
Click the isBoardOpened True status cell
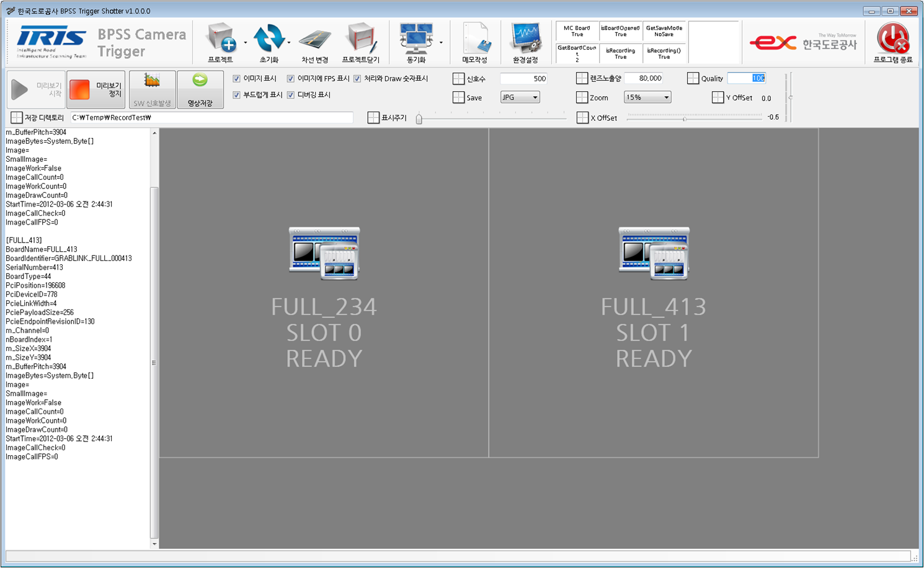coord(621,31)
